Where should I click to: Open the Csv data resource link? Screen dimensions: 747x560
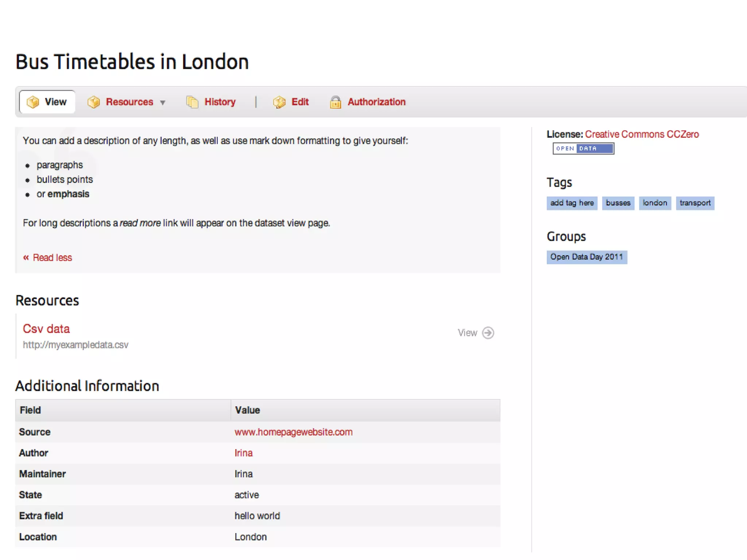click(x=46, y=329)
